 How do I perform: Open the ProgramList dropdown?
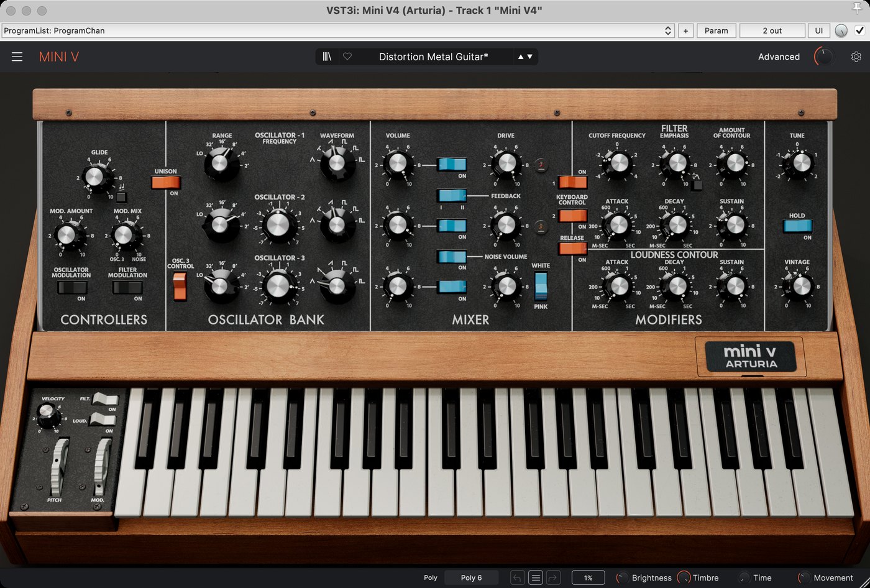(338, 30)
